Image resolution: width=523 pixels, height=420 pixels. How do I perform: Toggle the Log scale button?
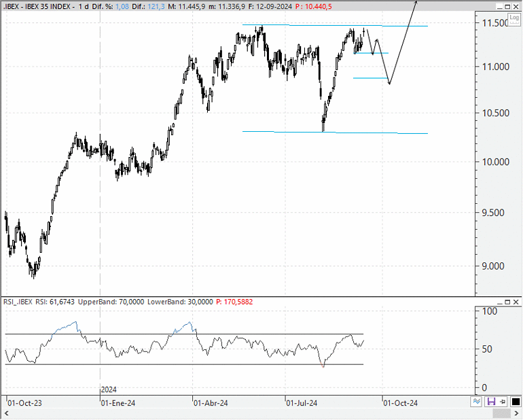coord(514,18)
